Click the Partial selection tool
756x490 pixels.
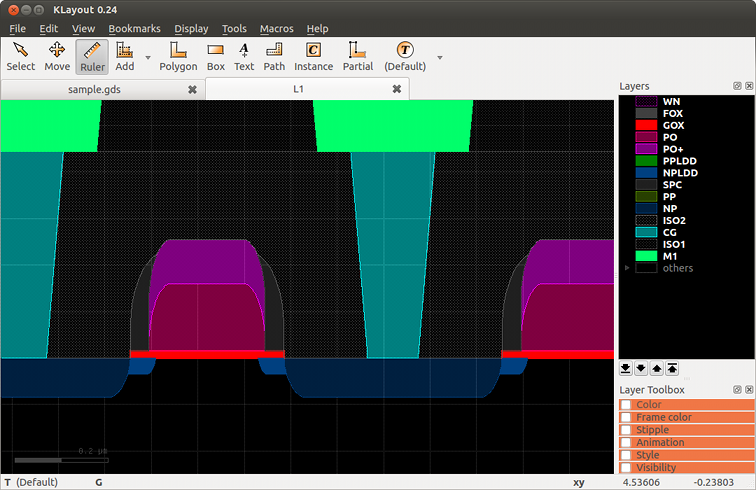[357, 56]
